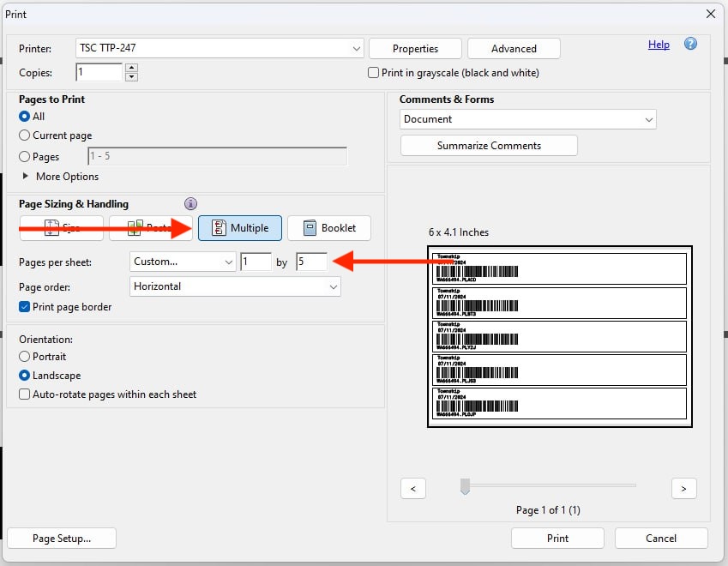Go to next preview page
The image size is (728, 566).
click(x=683, y=489)
